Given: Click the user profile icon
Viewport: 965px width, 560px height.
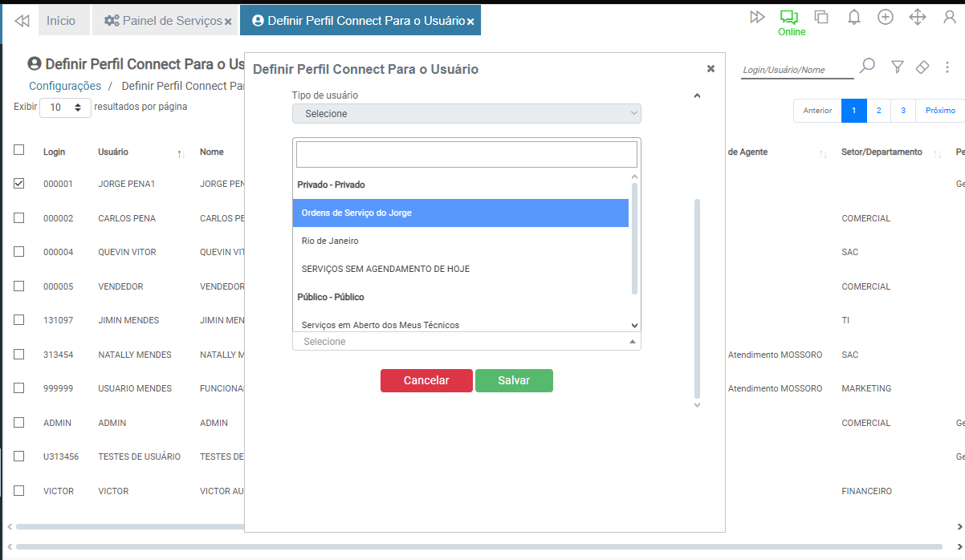Looking at the screenshot, I should coord(949,18).
